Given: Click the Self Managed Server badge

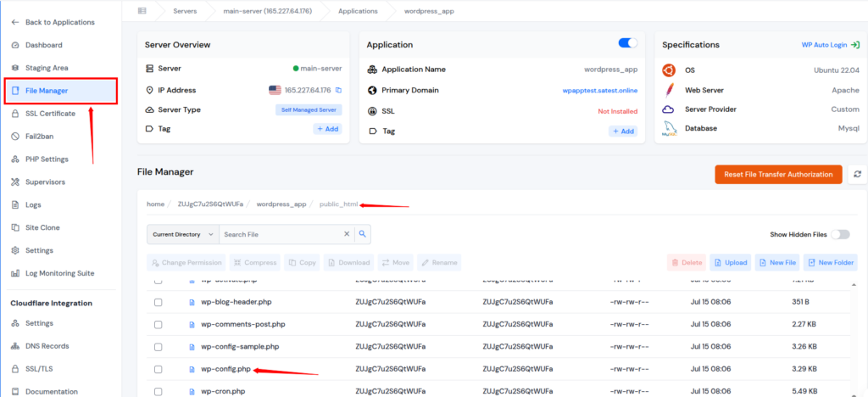Looking at the screenshot, I should point(309,109).
